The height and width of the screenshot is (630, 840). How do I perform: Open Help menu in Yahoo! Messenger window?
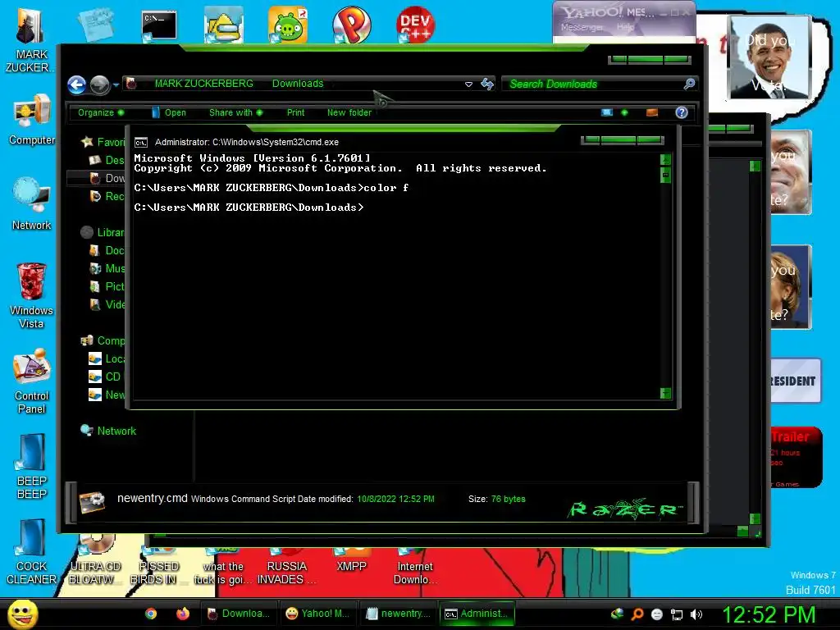tap(625, 27)
